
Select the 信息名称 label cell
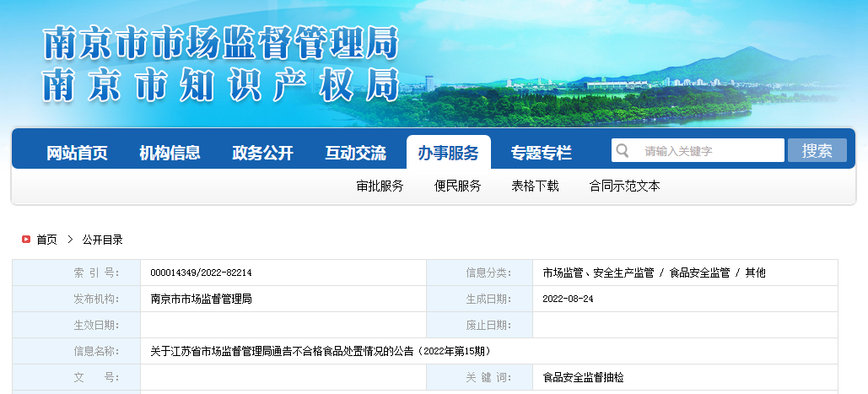pos(77,351)
